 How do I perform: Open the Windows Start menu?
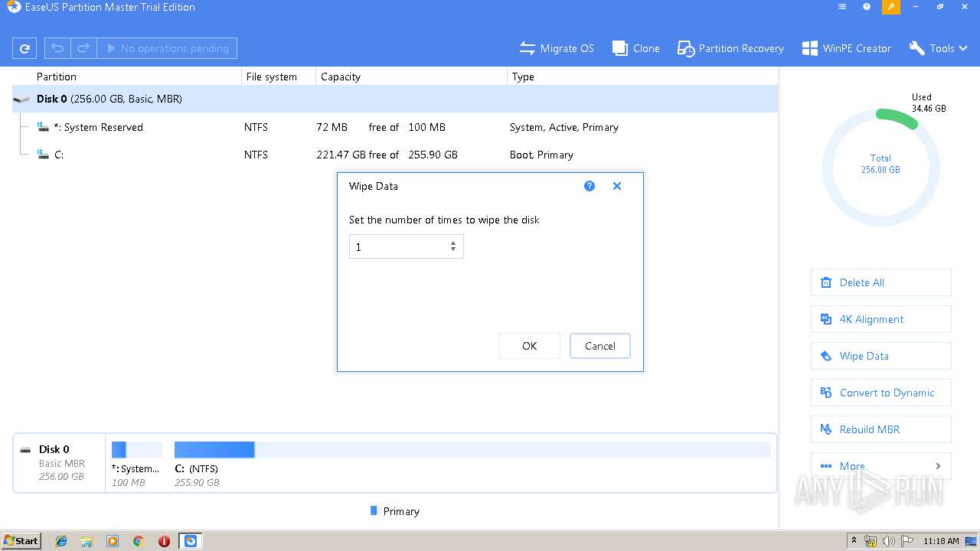tap(21, 540)
